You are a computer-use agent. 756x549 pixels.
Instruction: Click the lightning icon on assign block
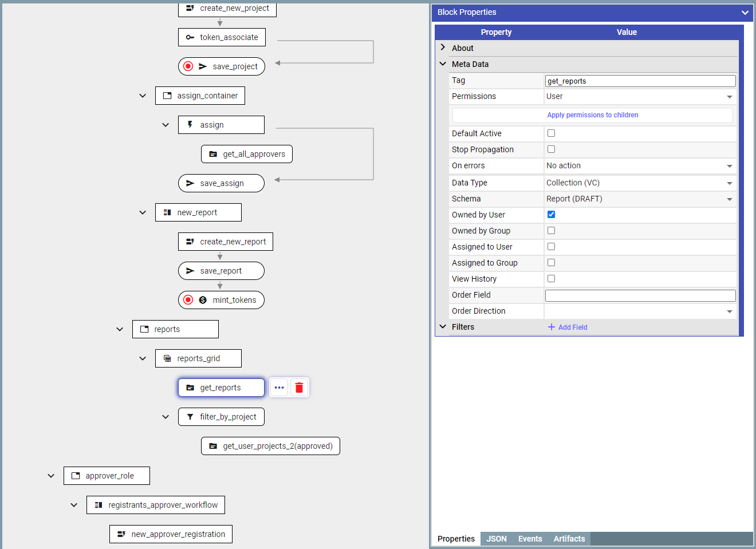[190, 125]
